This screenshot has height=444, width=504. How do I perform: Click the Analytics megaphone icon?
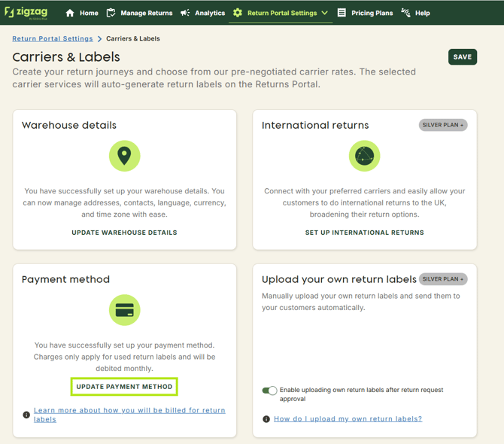coord(185,13)
